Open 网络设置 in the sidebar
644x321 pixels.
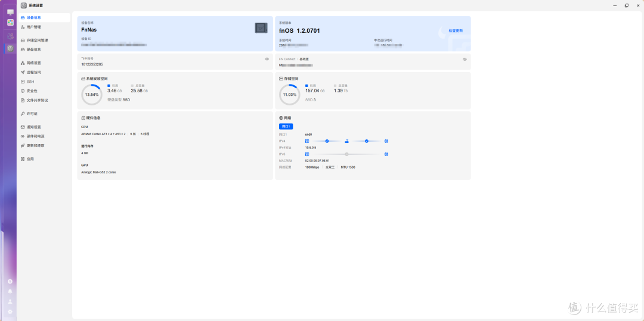[x=44, y=63]
